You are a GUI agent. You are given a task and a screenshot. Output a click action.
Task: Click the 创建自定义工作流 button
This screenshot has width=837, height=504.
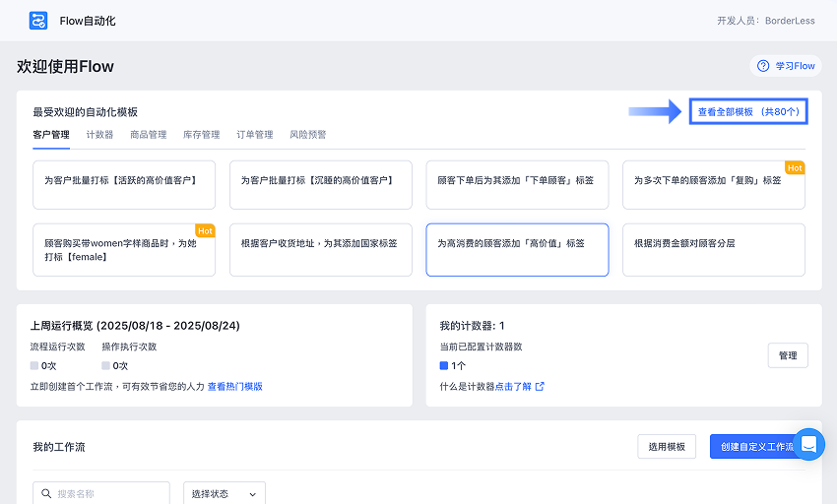click(756, 447)
